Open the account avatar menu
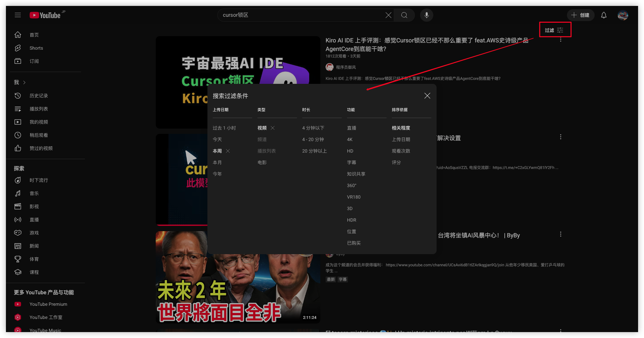This screenshot has width=644, height=338. click(x=623, y=15)
